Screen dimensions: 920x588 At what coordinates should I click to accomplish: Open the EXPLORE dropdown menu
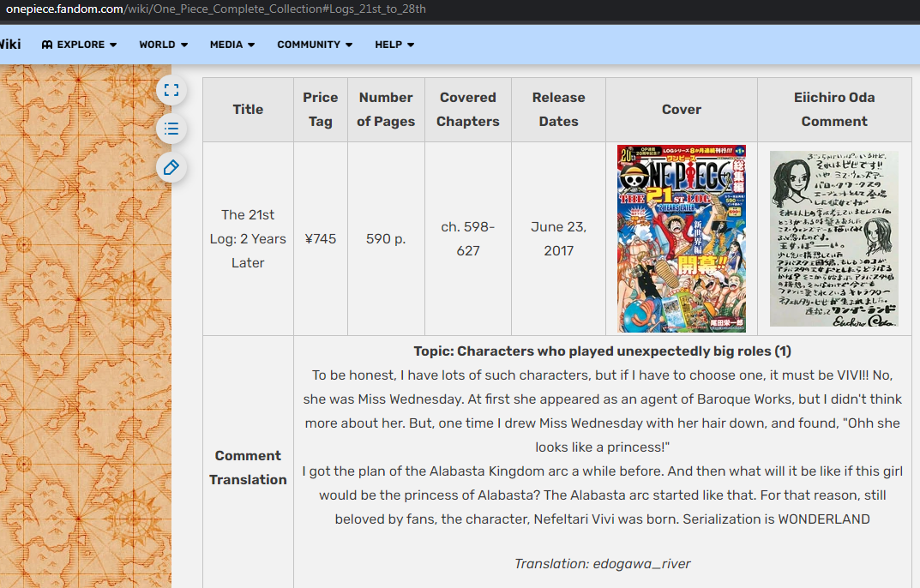[79, 45]
